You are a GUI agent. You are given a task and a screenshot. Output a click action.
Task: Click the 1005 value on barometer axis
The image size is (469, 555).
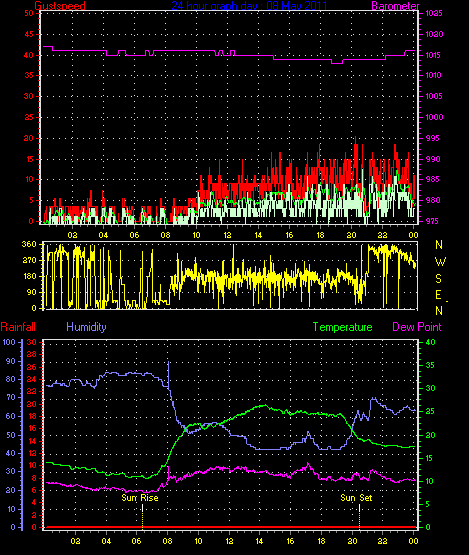point(434,96)
